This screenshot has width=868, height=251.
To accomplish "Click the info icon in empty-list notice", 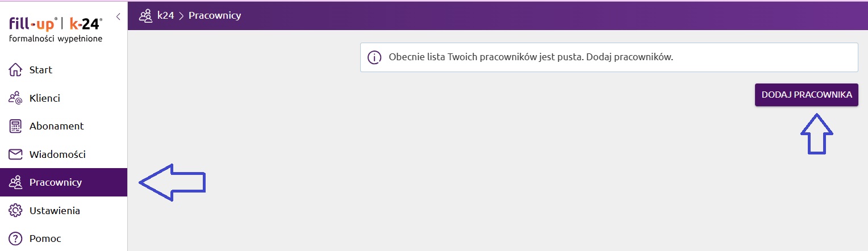I will [x=374, y=58].
